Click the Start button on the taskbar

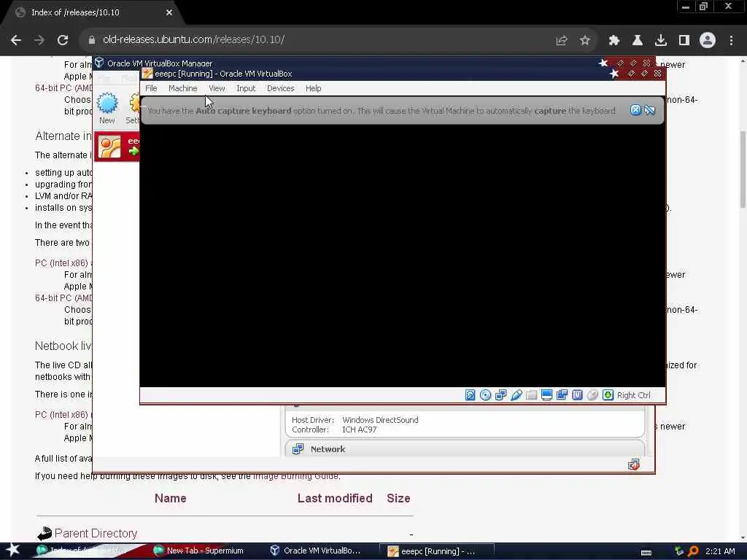coord(13,551)
